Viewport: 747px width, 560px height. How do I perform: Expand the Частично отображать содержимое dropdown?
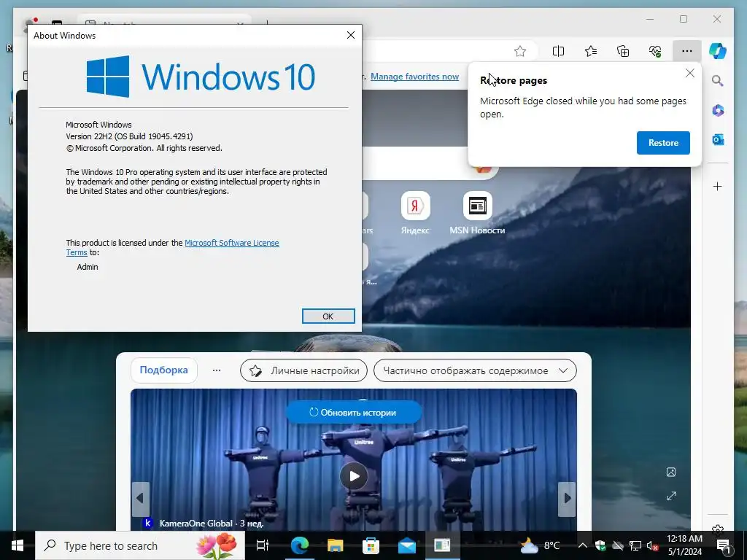[475, 370]
